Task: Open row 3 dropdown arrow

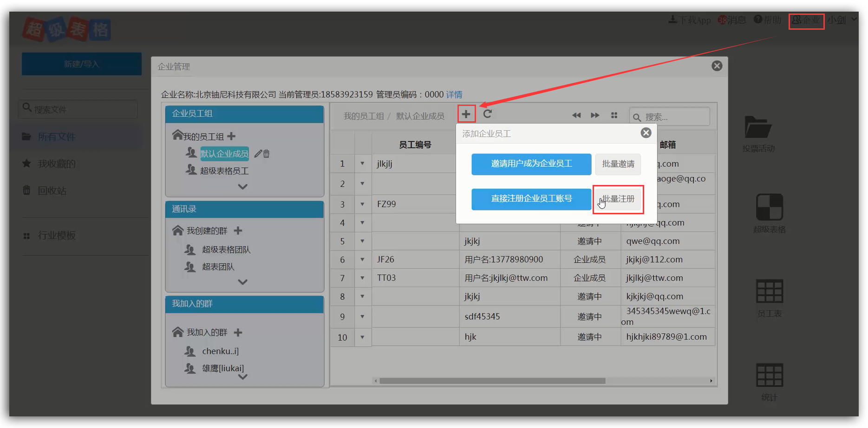Action: click(x=362, y=204)
